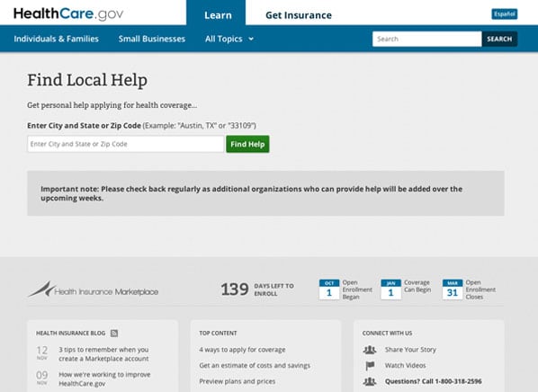Click the SEARCH button
Image resolution: width=538 pixels, height=392 pixels.
[x=499, y=39]
